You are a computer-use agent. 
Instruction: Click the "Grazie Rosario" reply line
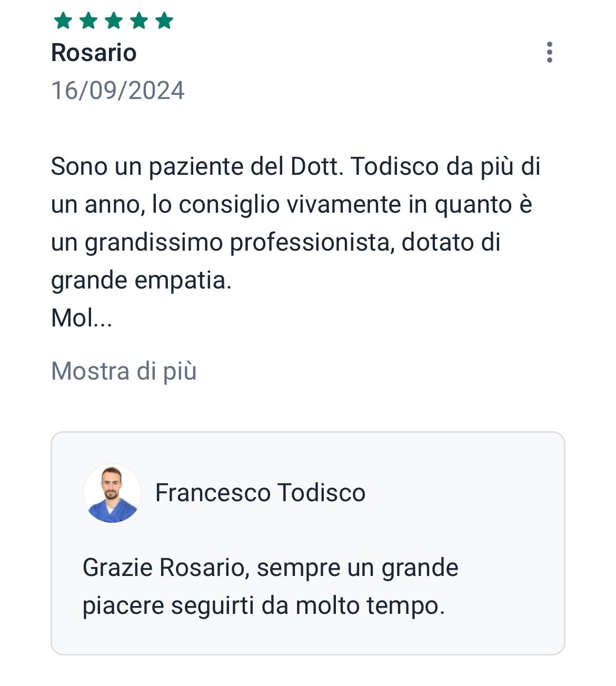(270, 568)
